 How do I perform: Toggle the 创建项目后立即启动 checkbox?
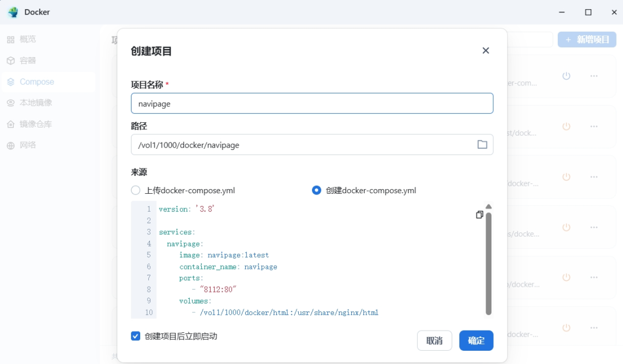tap(136, 336)
